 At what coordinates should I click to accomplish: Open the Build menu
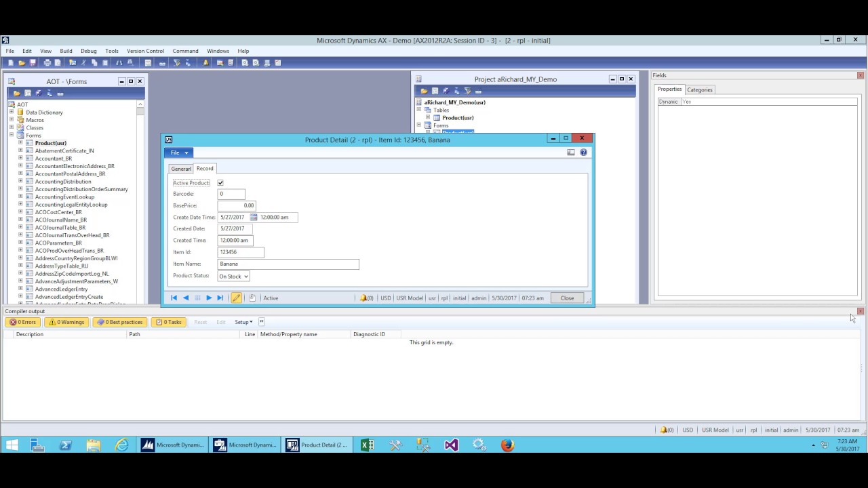(66, 51)
